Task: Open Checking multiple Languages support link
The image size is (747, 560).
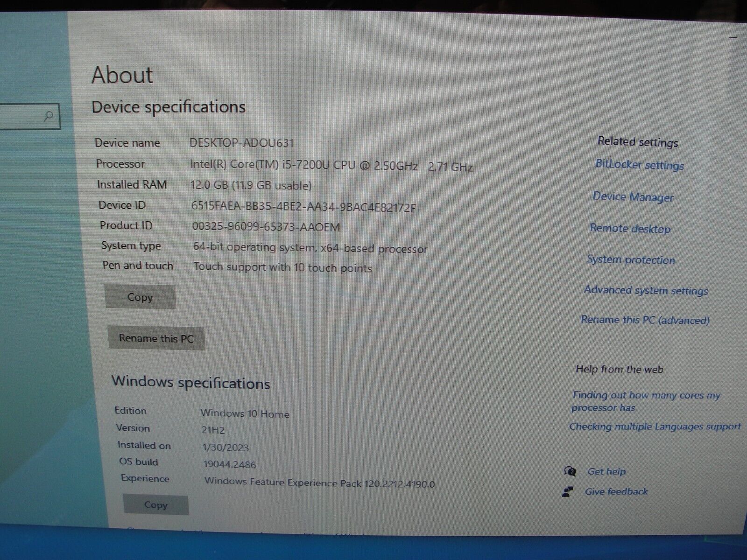Action: tap(655, 427)
